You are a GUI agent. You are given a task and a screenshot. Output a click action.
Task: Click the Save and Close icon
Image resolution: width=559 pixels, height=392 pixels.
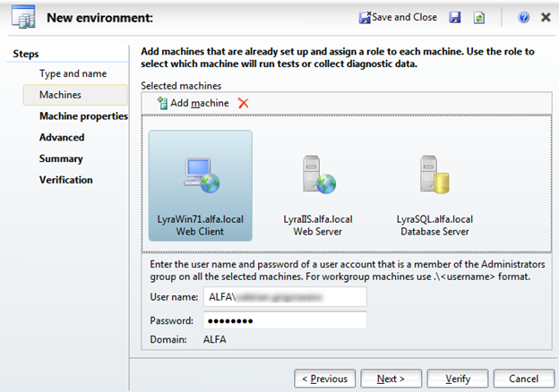click(x=365, y=17)
